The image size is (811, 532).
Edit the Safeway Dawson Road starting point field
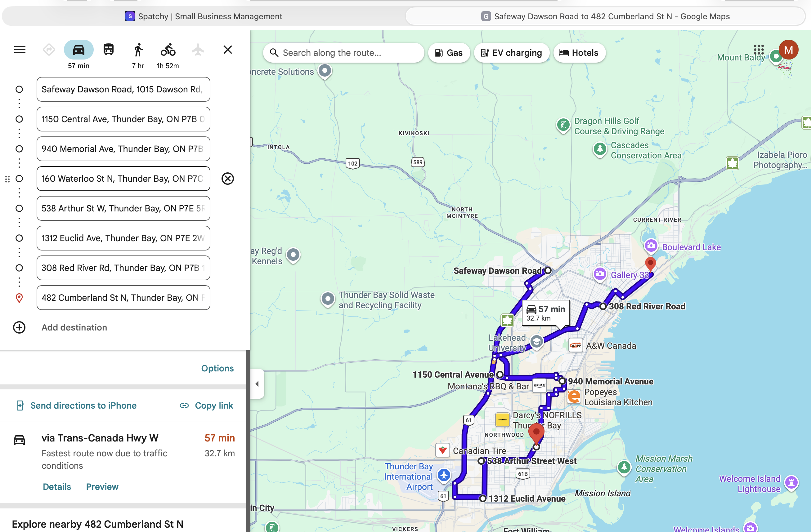[123, 89]
